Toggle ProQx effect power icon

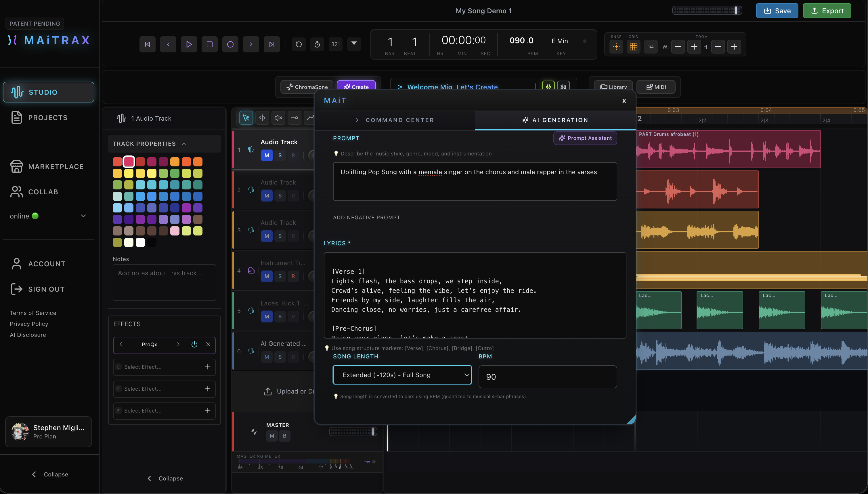point(194,344)
